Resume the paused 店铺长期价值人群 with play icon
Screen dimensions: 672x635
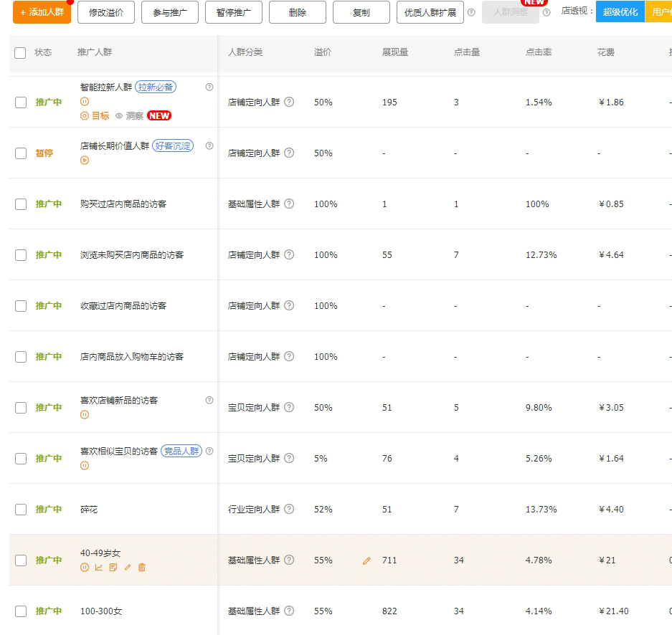[85, 161]
